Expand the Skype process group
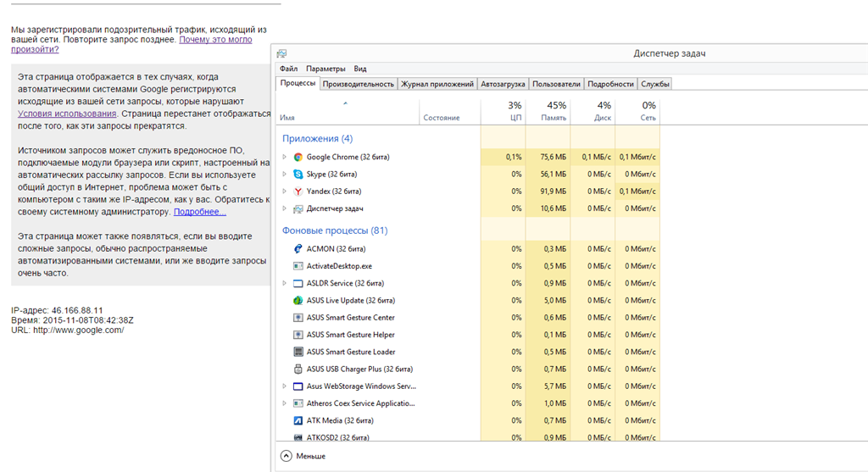The width and height of the screenshot is (868, 472). tap(285, 175)
